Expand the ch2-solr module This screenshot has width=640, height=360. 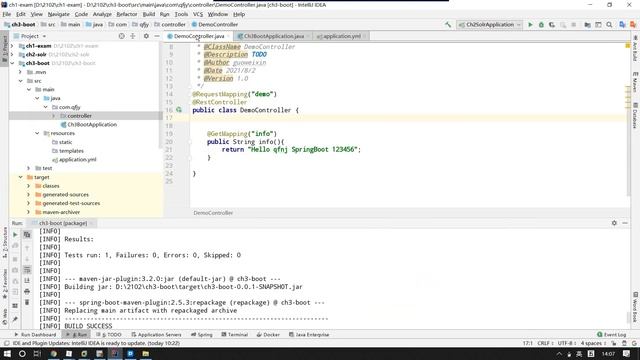[12, 54]
